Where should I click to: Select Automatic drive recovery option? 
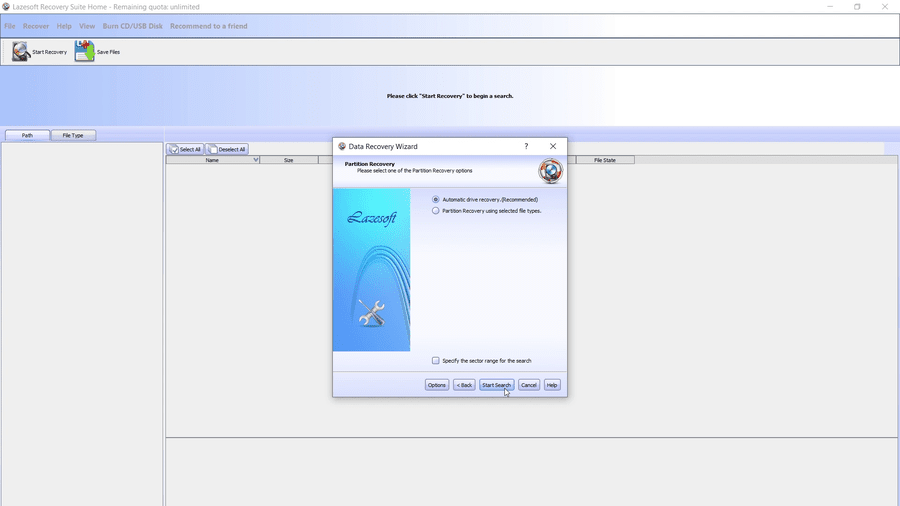coord(436,200)
